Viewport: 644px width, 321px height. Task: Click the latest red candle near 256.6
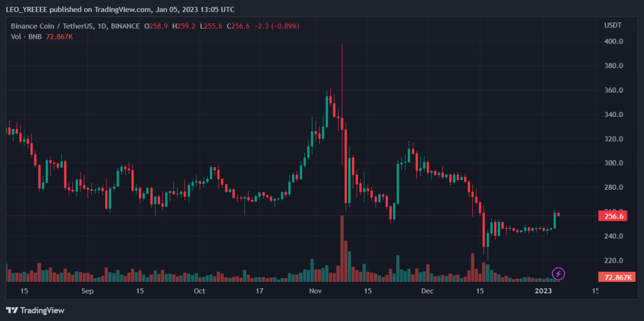(x=559, y=214)
